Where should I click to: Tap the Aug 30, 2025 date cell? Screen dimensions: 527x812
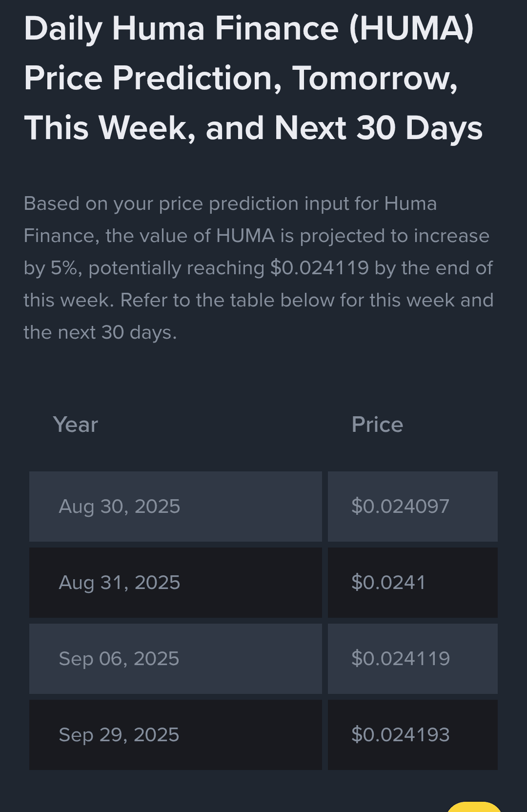tap(176, 507)
